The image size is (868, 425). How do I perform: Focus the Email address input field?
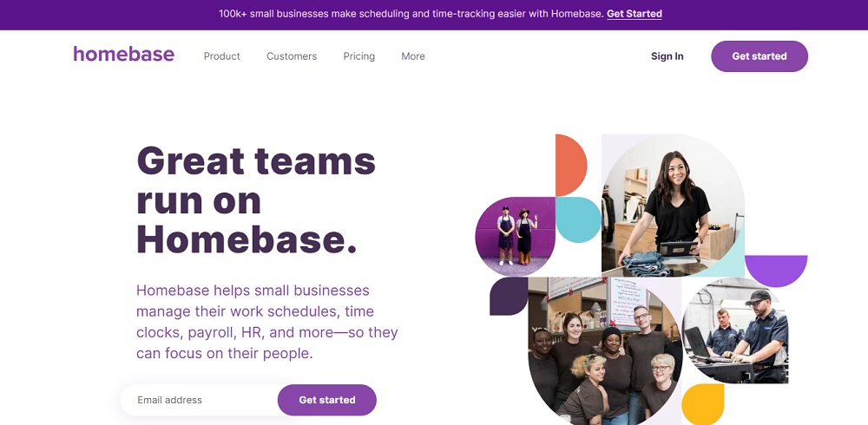pos(200,400)
